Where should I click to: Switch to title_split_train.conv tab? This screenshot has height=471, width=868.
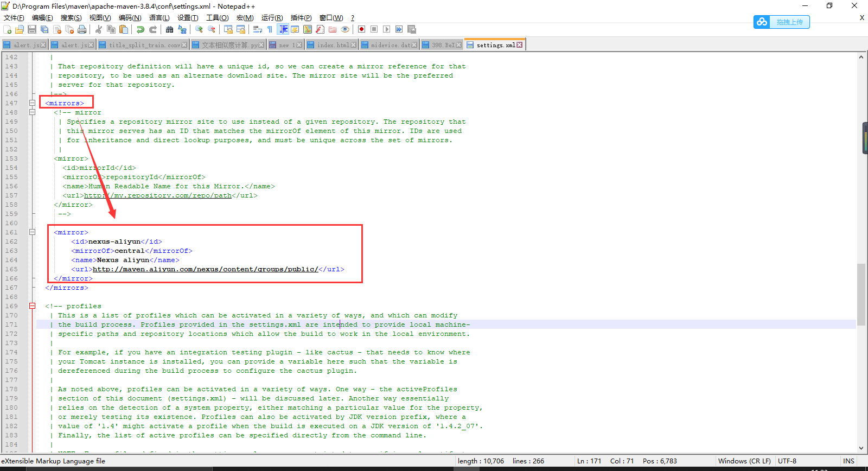click(143, 45)
